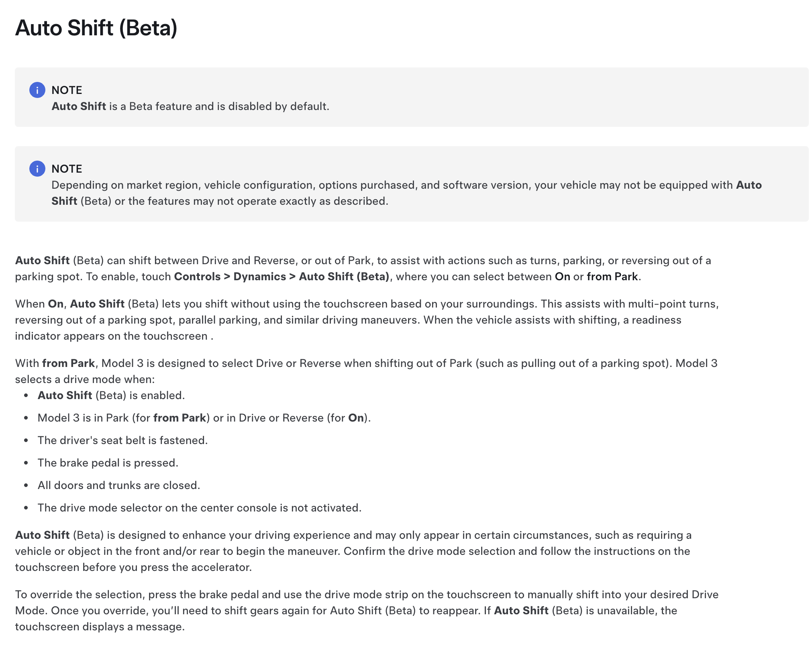Image resolution: width=812 pixels, height=648 pixels.
Task: Click 'touchscreen displays a message.' line
Action: coord(100,627)
